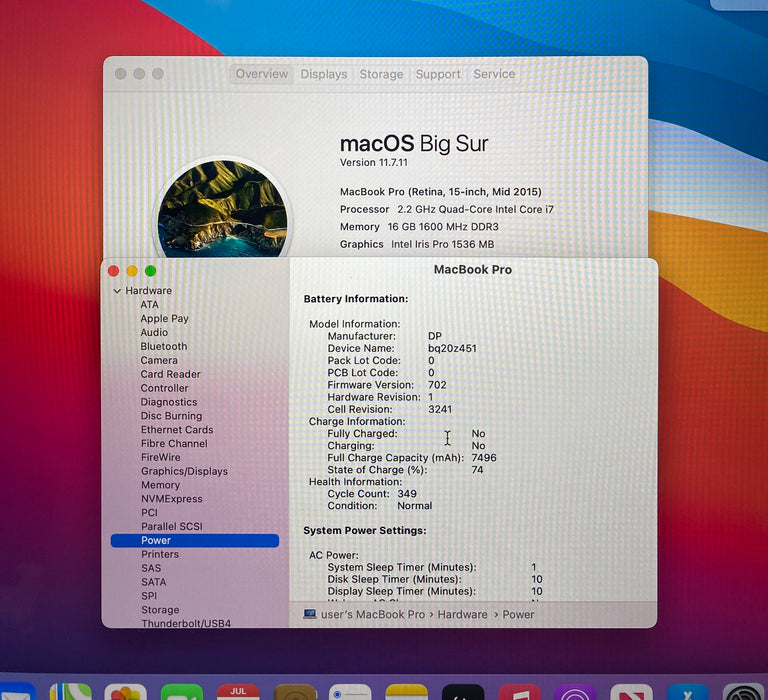This screenshot has height=700, width=768.
Task: Select SPI in the Hardware list
Action: [x=149, y=596]
